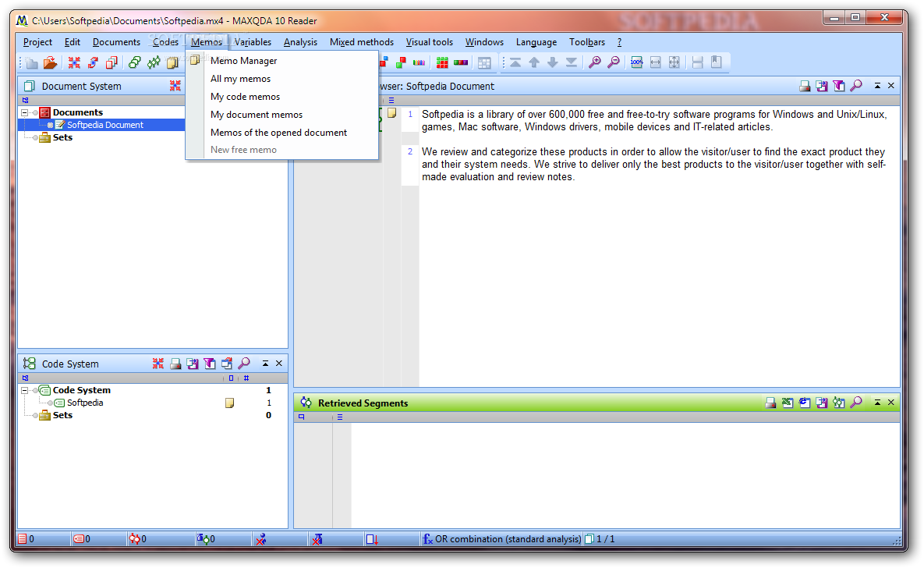This screenshot has width=924, height=568.
Task: Click reset activation icon in Document System header
Action: point(175,86)
